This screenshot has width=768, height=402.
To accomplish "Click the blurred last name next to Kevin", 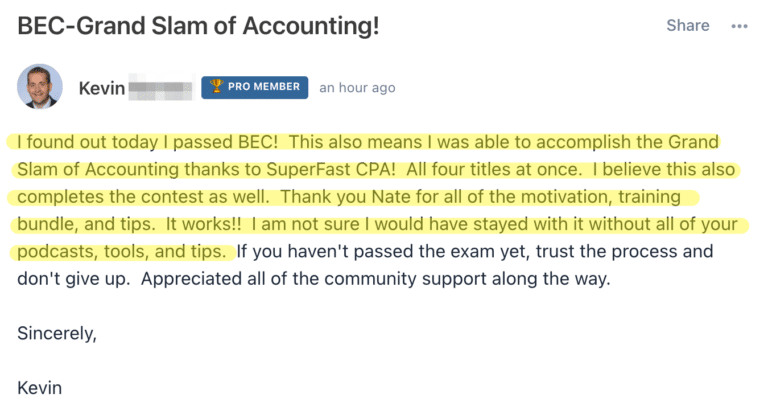I will coord(160,87).
